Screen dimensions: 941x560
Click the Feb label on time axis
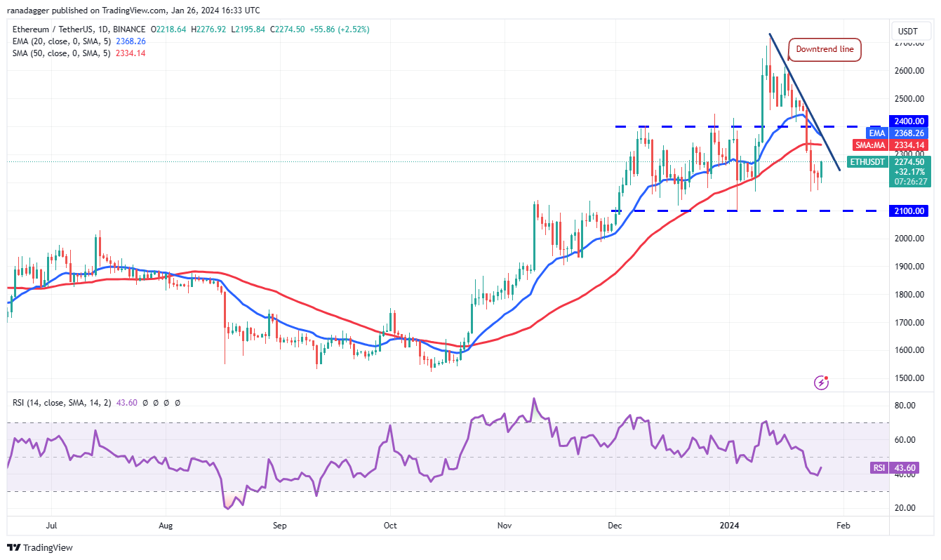[843, 524]
